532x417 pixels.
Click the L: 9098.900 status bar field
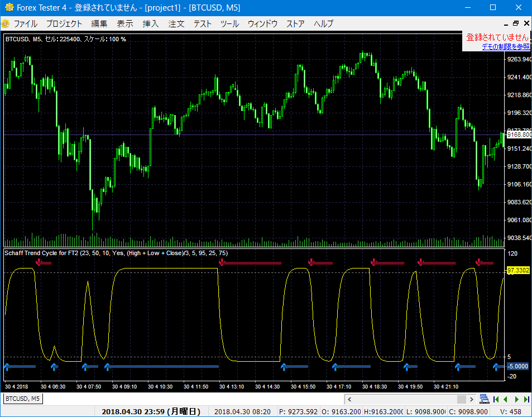point(425,412)
